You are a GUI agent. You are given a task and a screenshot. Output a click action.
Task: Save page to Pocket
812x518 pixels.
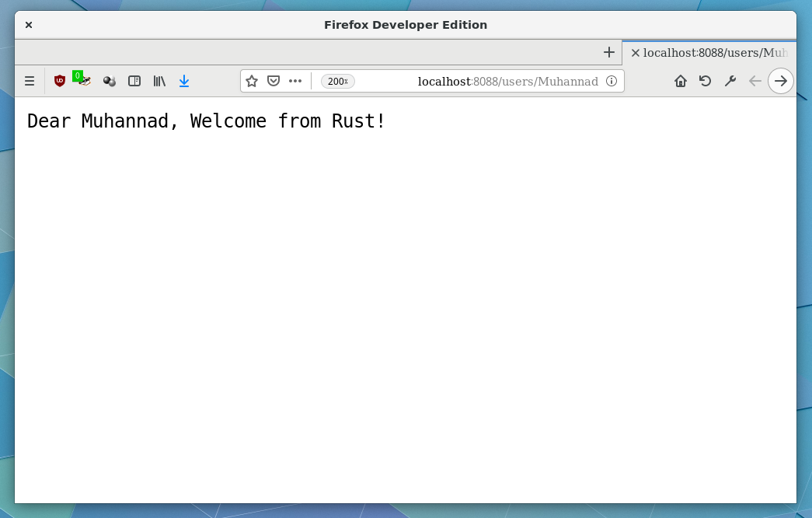pos(274,81)
